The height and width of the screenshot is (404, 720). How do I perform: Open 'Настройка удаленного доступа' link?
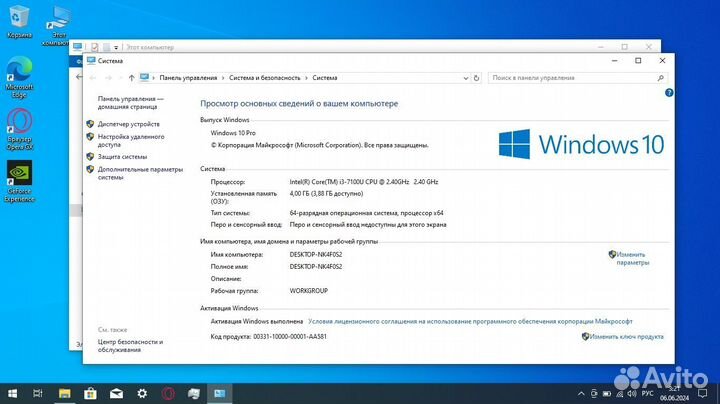pyautogui.click(x=131, y=140)
